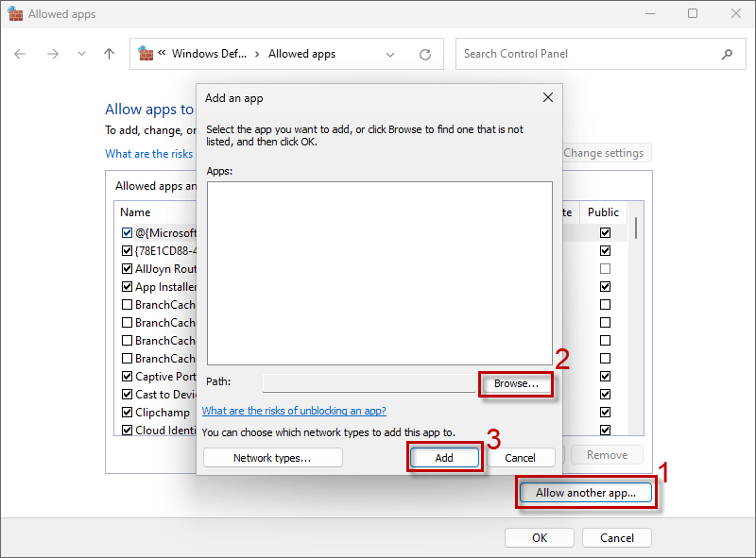Open Network types... options
The image size is (756, 558).
click(272, 458)
